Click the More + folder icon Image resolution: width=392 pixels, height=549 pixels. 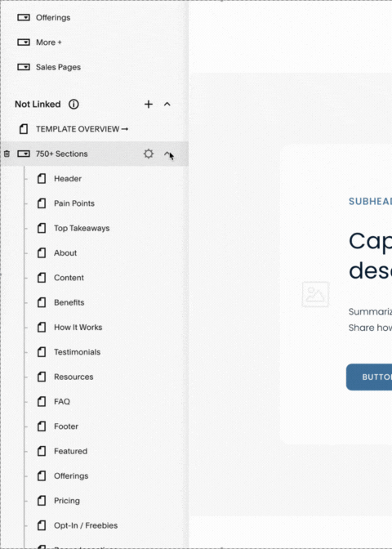24,42
